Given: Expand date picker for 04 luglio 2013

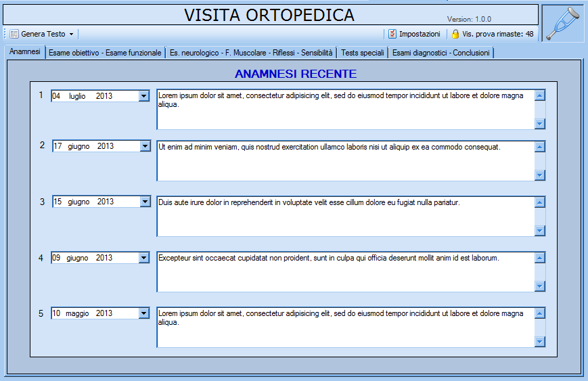Looking at the screenshot, I should click(x=144, y=96).
